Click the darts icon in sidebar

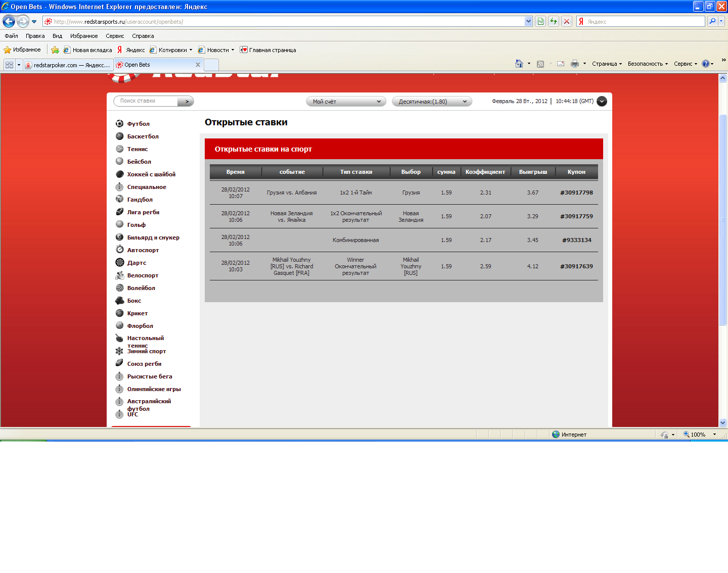119,263
